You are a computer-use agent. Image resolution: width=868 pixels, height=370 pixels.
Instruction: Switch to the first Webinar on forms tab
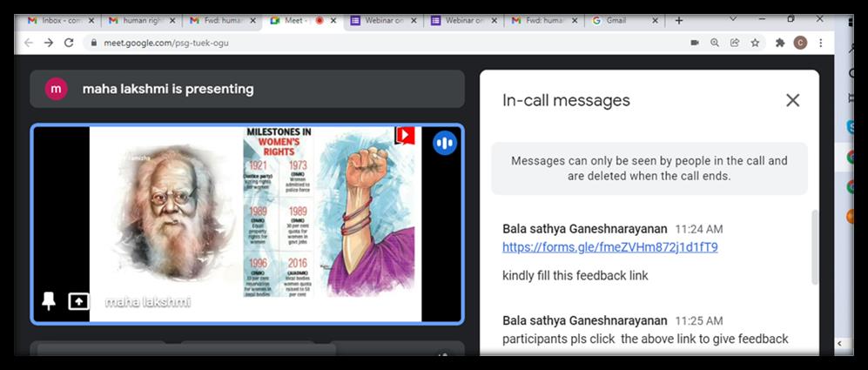coord(384,21)
